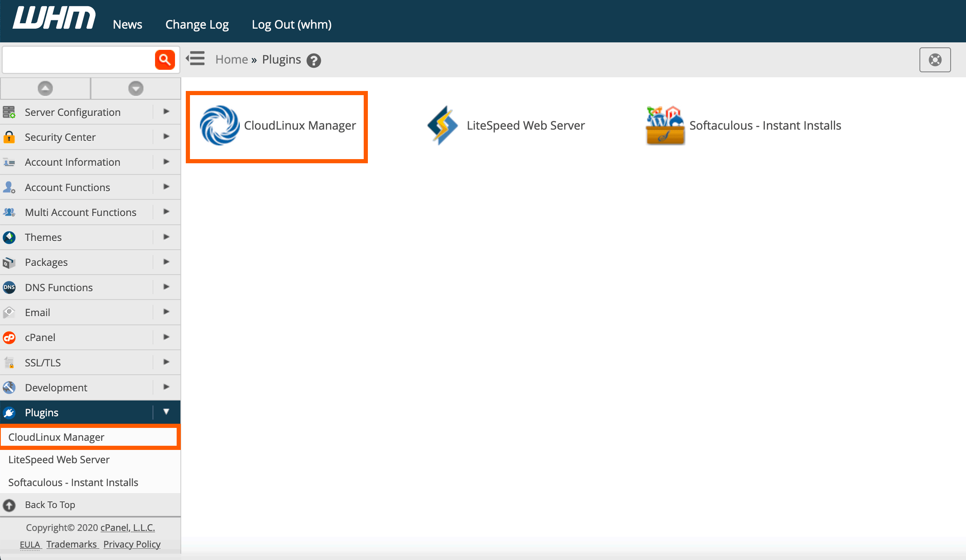Go to Home in the breadcrumb

point(232,59)
